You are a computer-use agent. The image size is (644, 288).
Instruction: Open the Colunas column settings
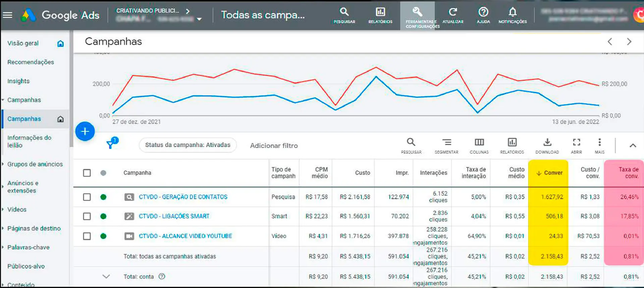click(479, 146)
